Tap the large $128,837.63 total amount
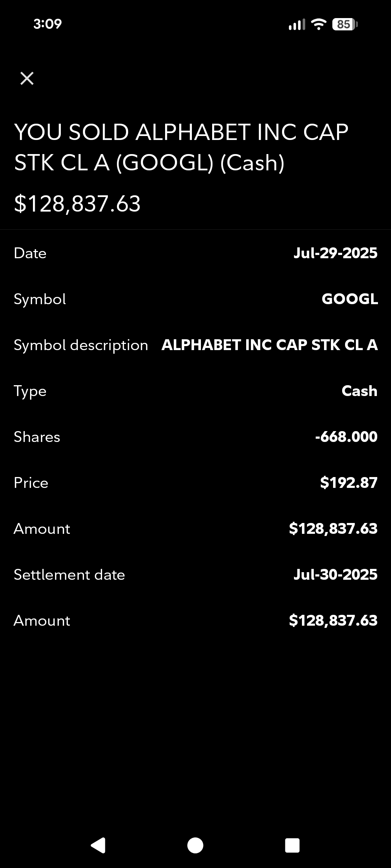 pyautogui.click(x=77, y=203)
